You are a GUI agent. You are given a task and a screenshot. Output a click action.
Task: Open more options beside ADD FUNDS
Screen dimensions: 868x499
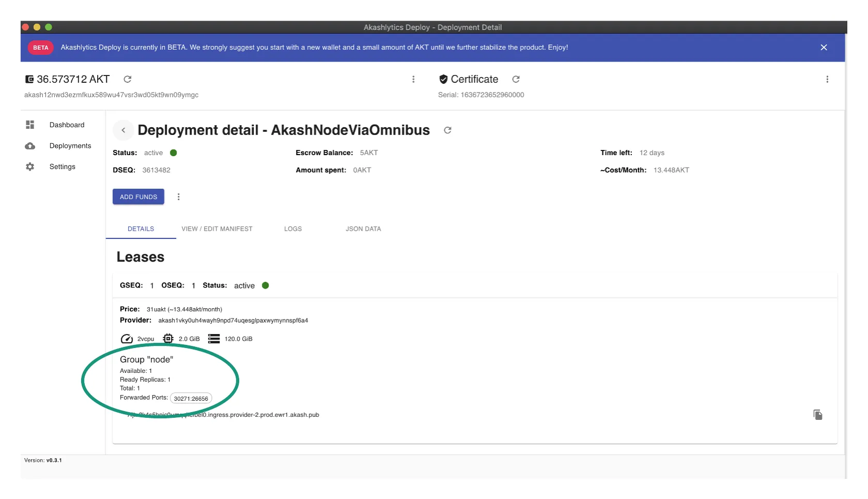(179, 197)
